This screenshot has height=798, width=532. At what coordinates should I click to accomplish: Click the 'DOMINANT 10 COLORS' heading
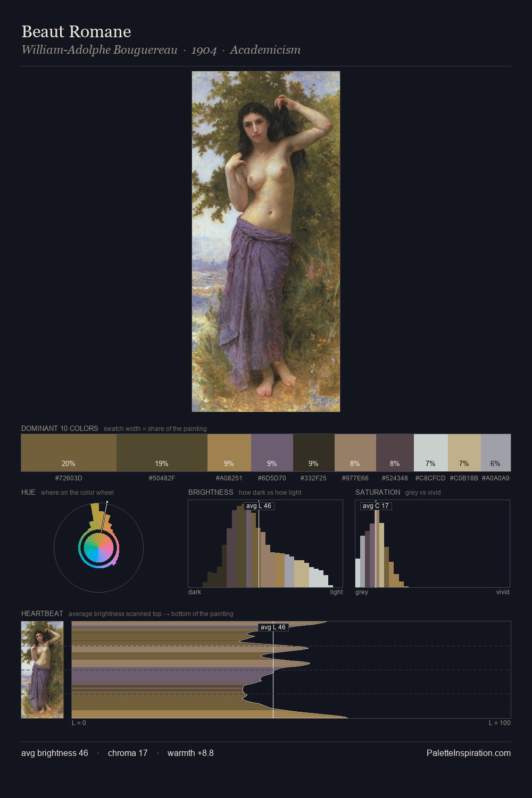[x=60, y=428]
